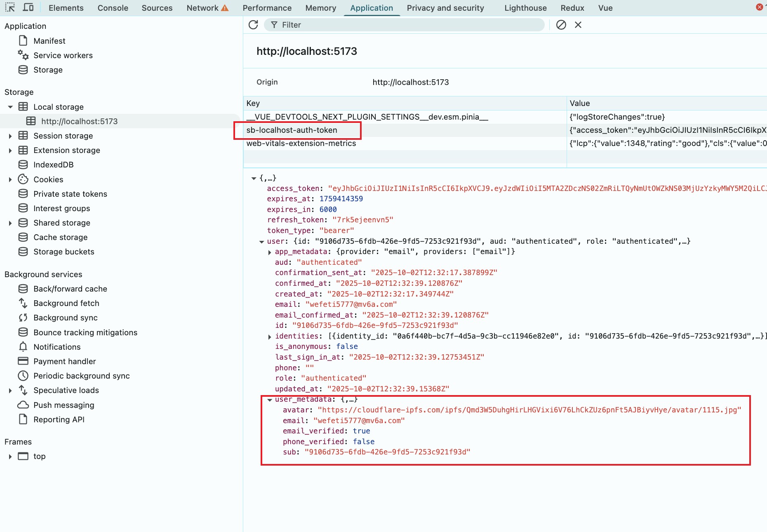The height and width of the screenshot is (532, 767).
Task: Click the Filter input field
Action: (x=408, y=25)
